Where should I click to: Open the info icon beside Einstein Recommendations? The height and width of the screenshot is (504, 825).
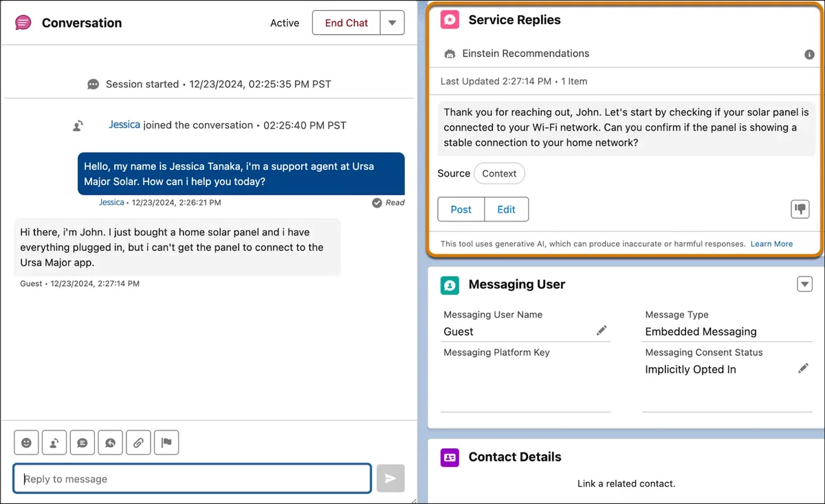tap(809, 54)
